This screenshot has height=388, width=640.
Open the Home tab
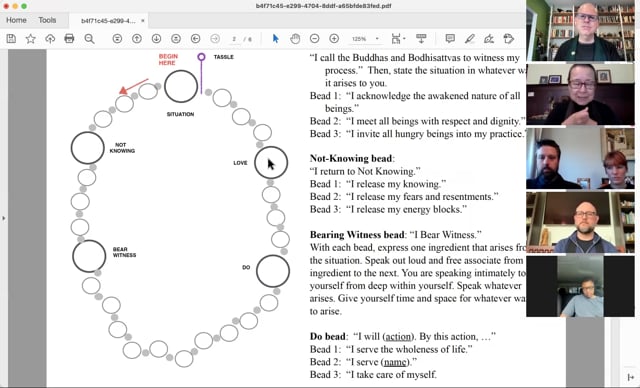click(16, 20)
